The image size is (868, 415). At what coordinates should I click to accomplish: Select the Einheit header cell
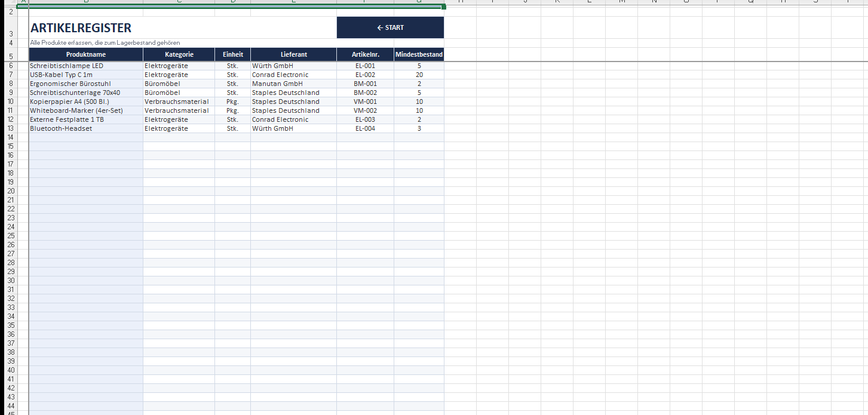click(x=232, y=54)
